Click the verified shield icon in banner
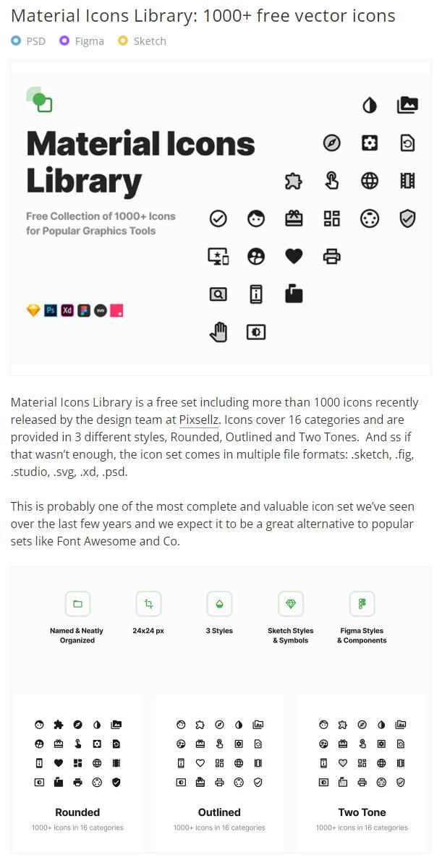Image resolution: width=442 pixels, height=868 pixels. click(x=407, y=218)
